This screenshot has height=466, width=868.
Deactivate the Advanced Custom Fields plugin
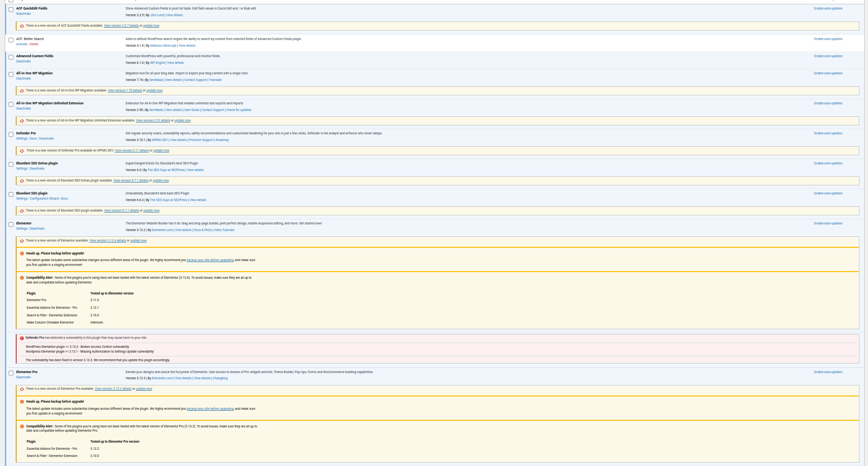(x=23, y=61)
